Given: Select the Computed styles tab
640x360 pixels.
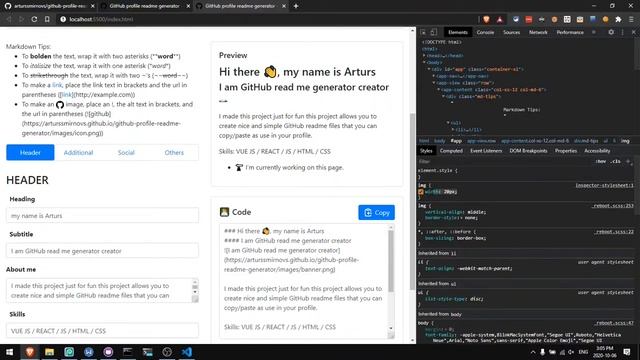Looking at the screenshot, I should [x=451, y=151].
